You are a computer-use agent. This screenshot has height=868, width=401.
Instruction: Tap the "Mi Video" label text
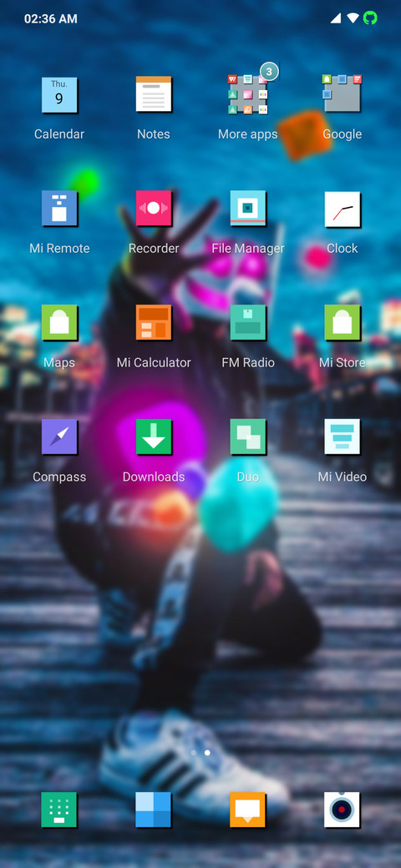[x=343, y=477]
